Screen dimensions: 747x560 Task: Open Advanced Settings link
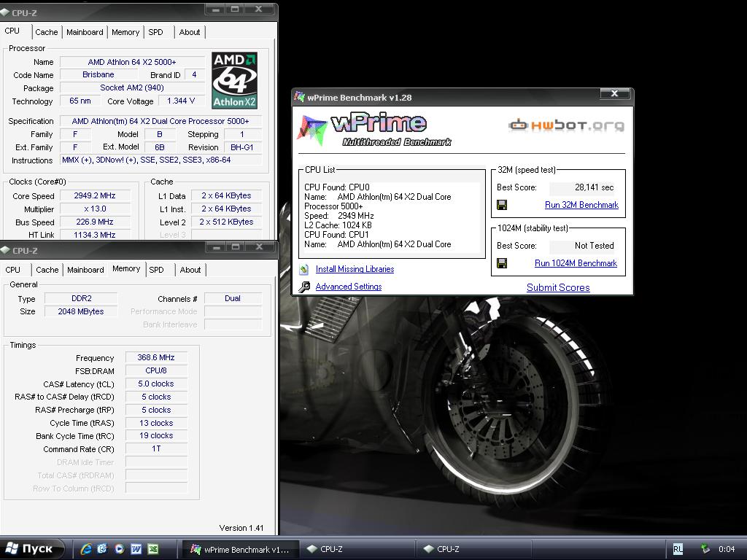point(349,286)
